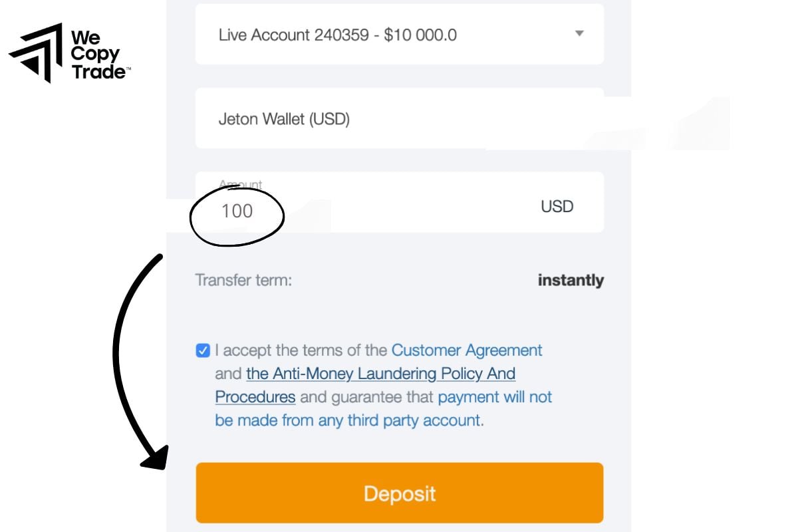Enable the Customer Agreement acceptance checkbox
798x532 pixels.
pyautogui.click(x=203, y=350)
